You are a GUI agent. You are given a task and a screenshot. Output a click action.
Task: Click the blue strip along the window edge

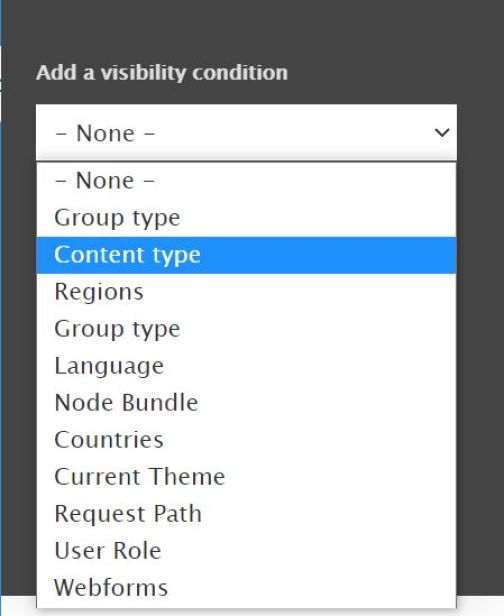tap(1, 308)
